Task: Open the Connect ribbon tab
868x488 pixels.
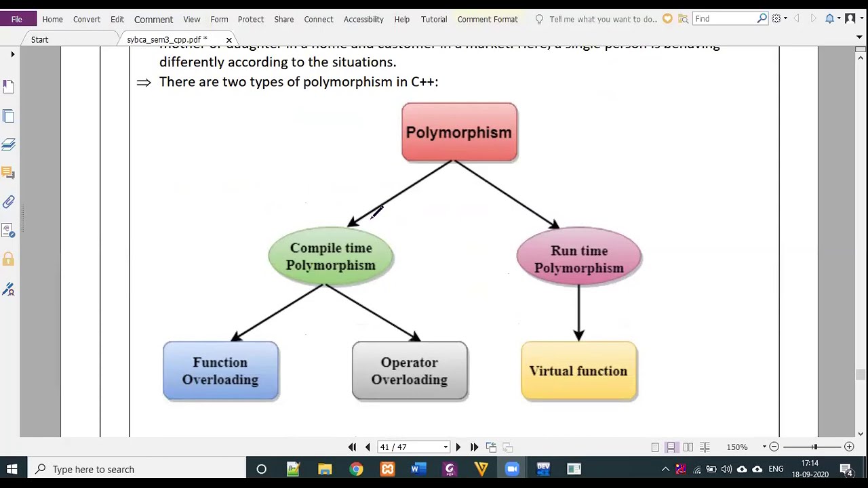Action: click(x=319, y=19)
